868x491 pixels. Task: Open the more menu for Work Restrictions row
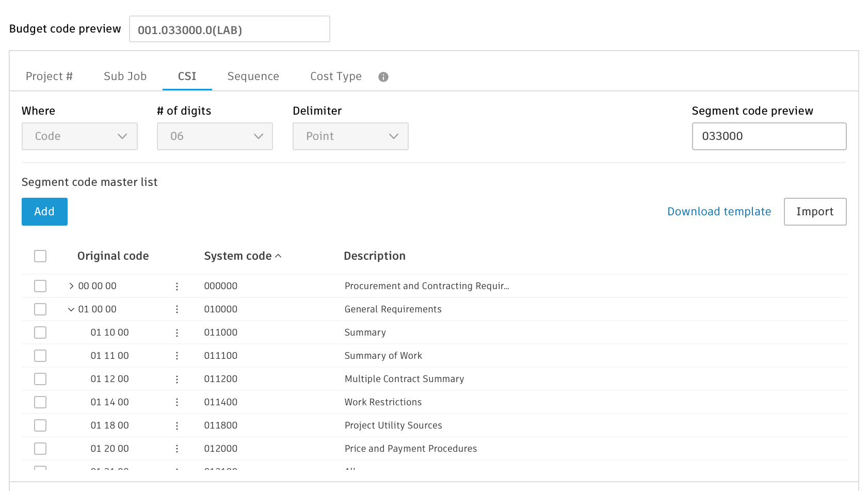[177, 403]
